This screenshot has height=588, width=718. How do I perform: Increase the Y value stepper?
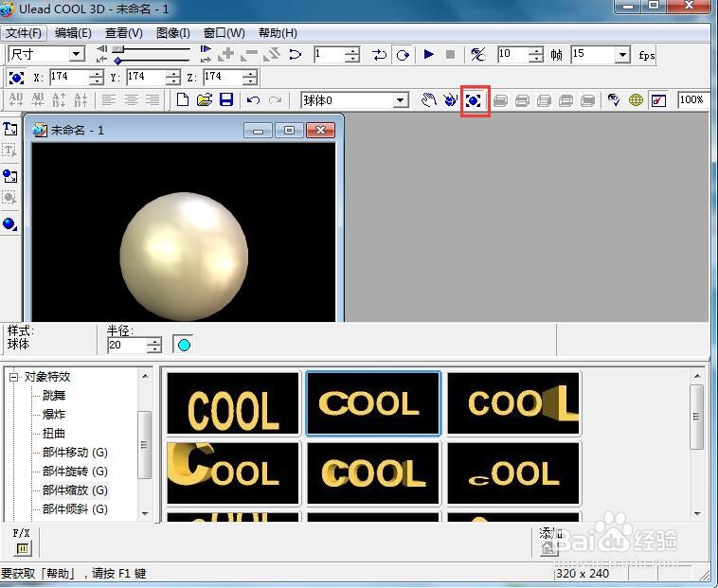click(172, 74)
